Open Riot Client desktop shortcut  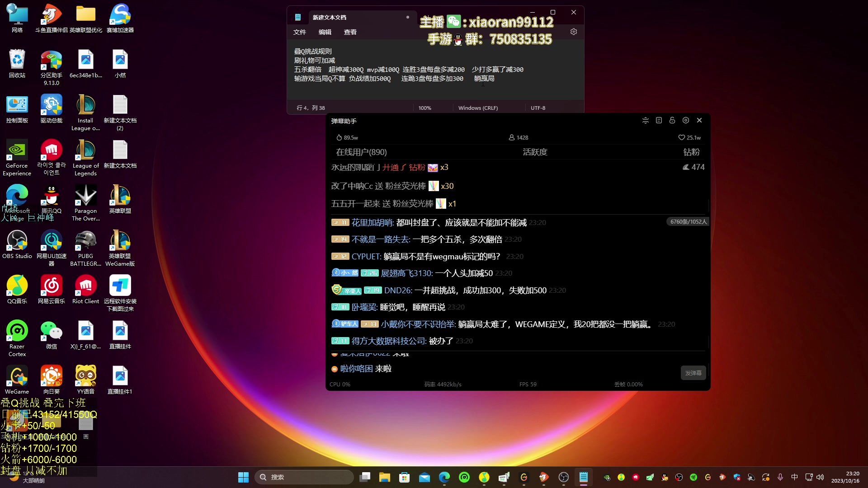coord(86,289)
